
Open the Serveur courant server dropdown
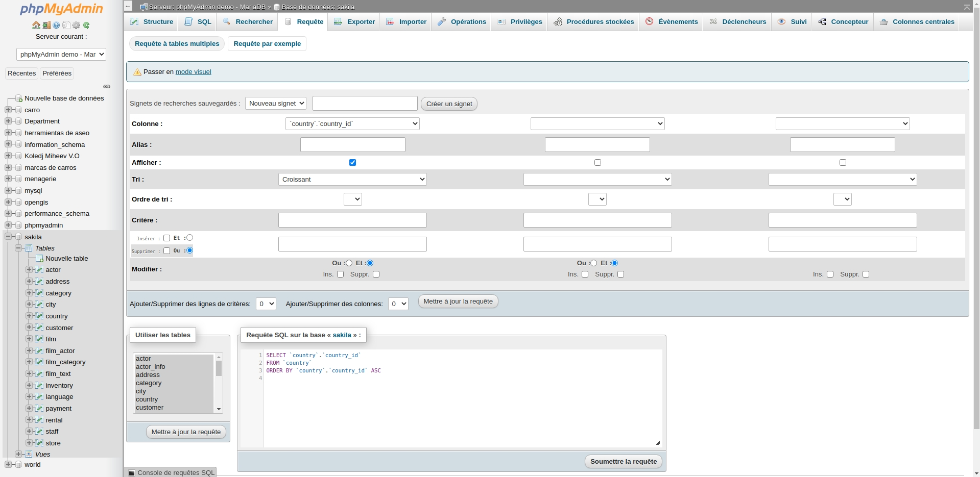coord(61,54)
